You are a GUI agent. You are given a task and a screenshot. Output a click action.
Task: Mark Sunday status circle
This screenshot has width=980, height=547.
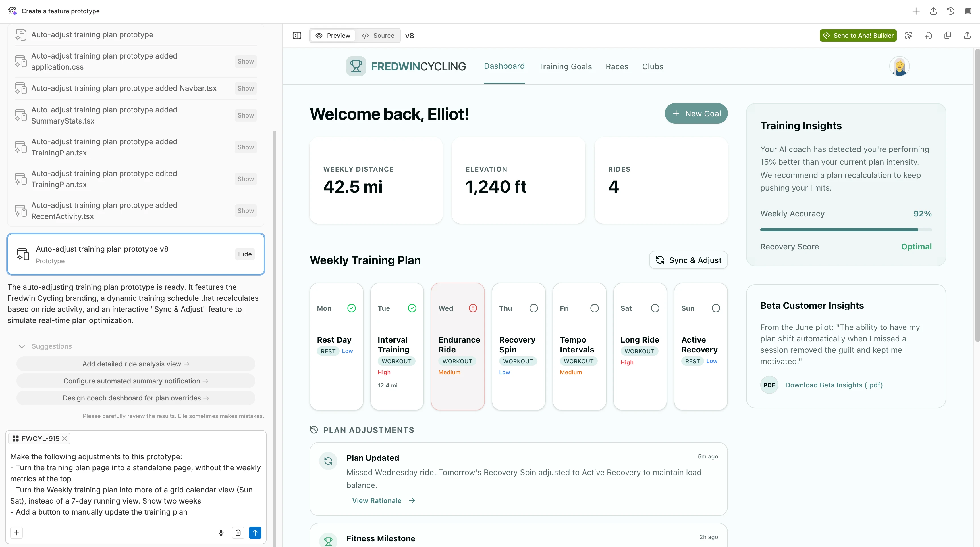click(x=716, y=308)
